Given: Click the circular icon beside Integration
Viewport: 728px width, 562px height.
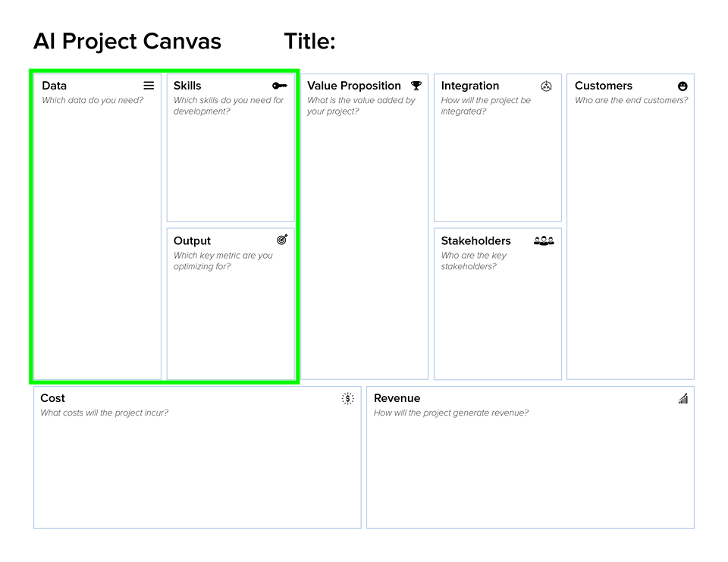Looking at the screenshot, I should 546,86.
